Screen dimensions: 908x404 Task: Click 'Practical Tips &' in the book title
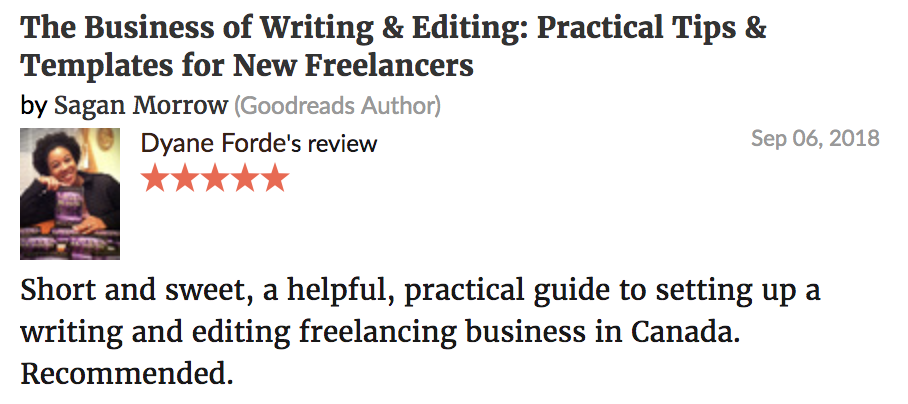click(652, 28)
